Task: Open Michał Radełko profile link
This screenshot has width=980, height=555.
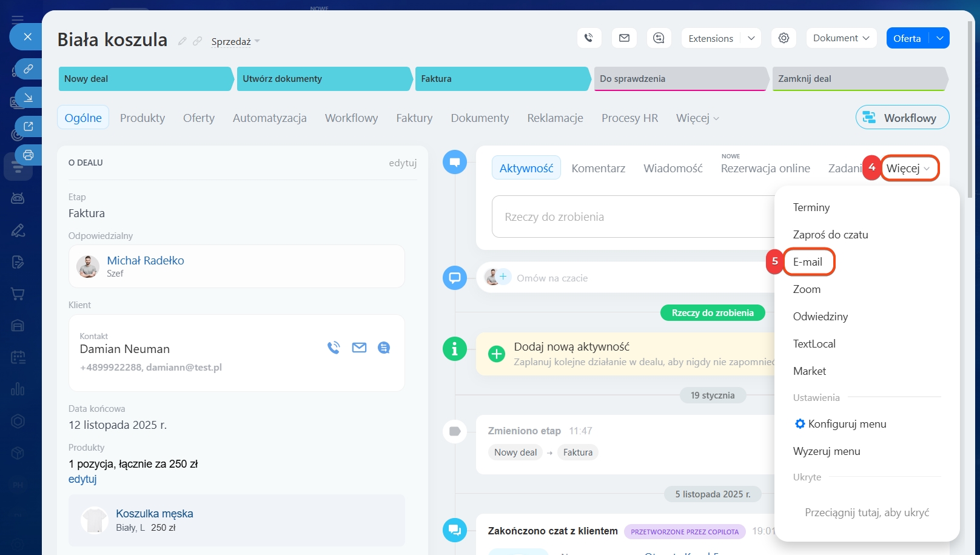Action: coord(146,260)
